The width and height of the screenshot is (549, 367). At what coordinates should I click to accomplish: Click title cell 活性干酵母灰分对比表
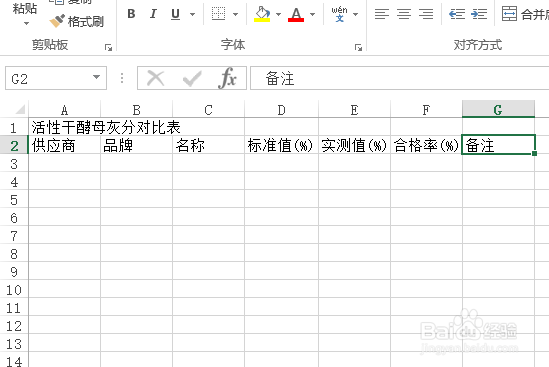(106, 127)
